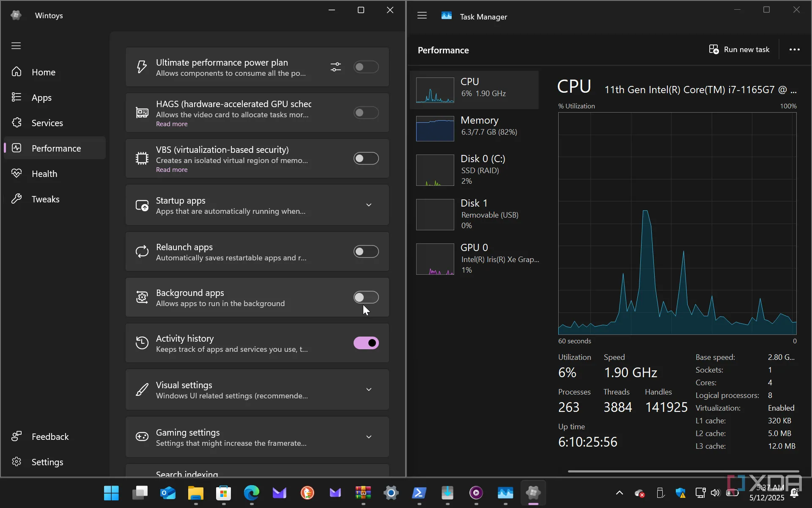This screenshot has width=812, height=508.
Task: Expand the Startup apps section
Action: pyautogui.click(x=369, y=205)
